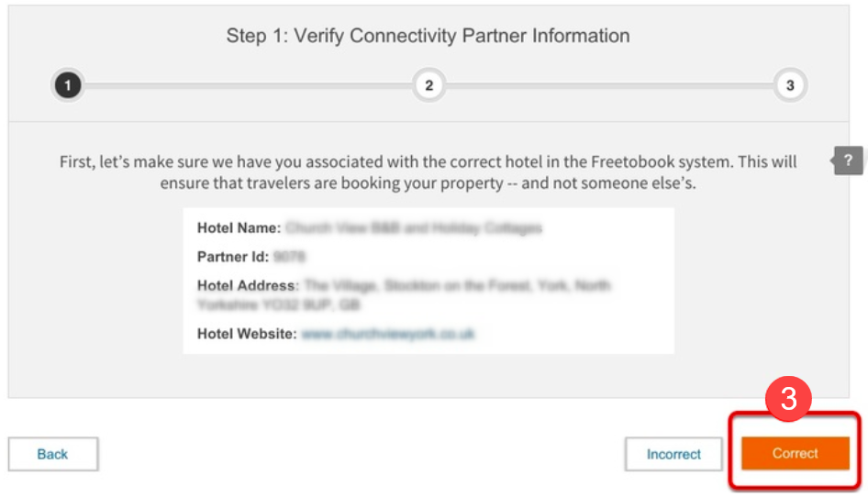Click the Partner Id label
This screenshot has width=868, height=497.
[x=233, y=257]
